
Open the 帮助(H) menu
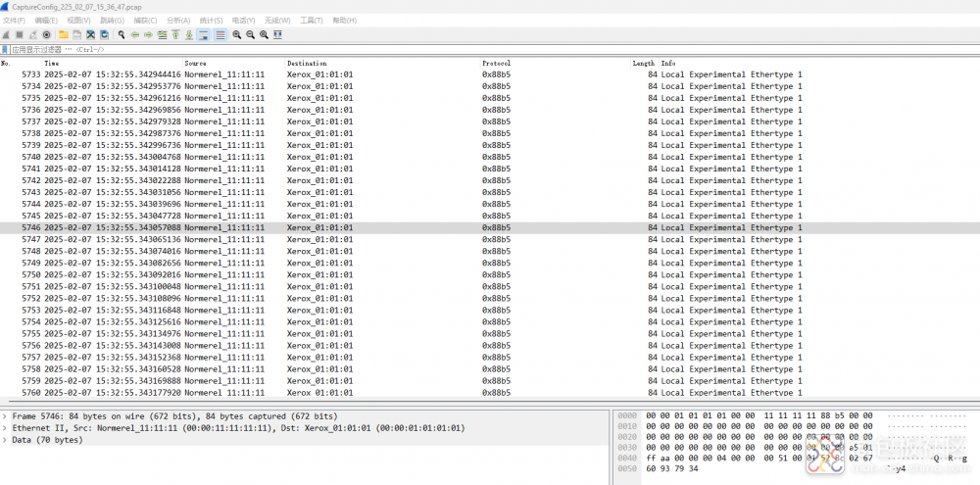point(344,21)
